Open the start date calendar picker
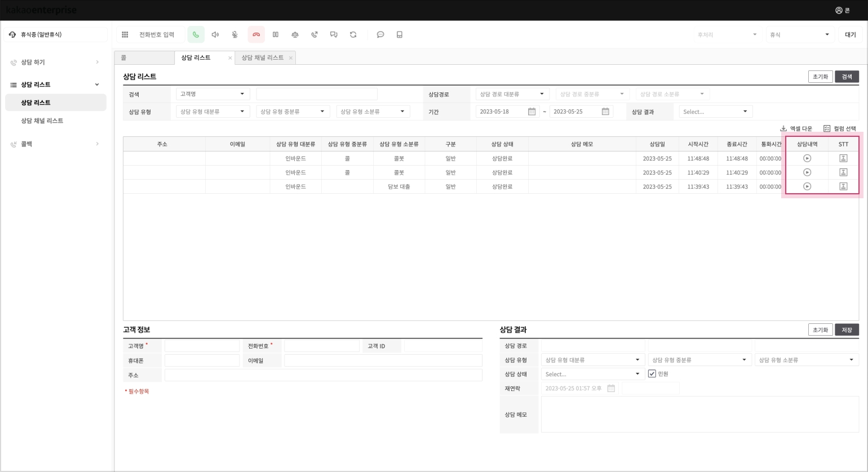This screenshot has width=868, height=472. 532,112
